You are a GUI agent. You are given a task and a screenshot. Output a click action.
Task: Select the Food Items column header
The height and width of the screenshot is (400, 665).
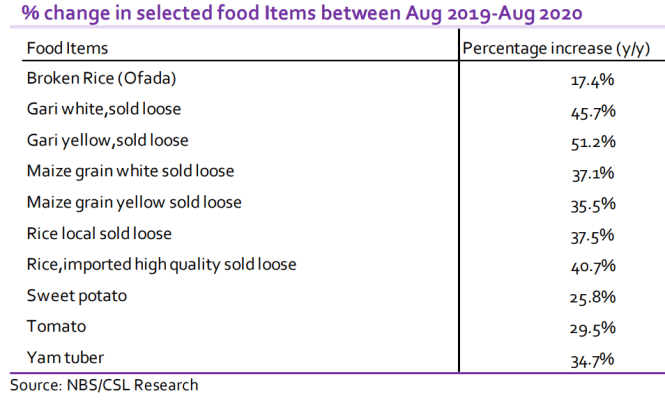point(67,48)
